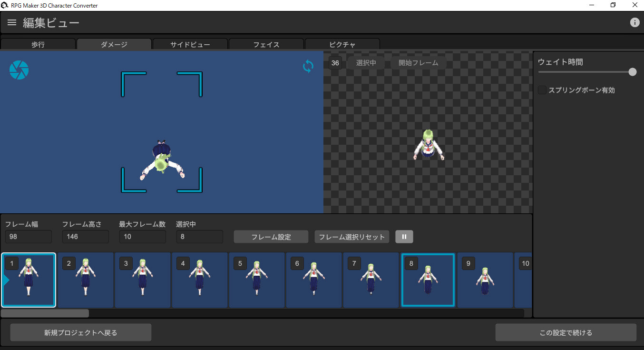Open the ピクチャ tab
The image size is (644, 350).
pyautogui.click(x=342, y=44)
